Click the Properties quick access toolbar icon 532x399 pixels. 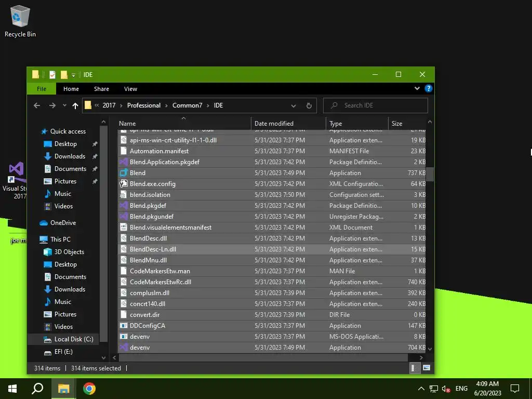coord(52,75)
